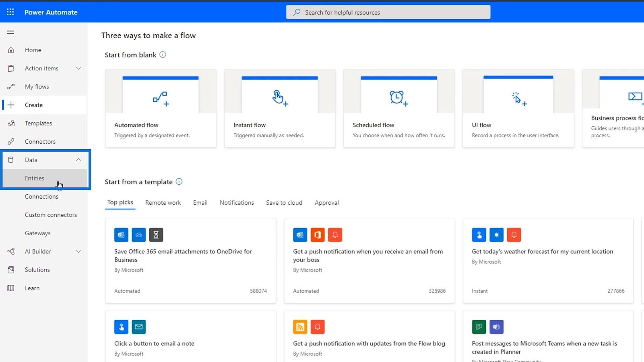Create an Instant flow from blank
This screenshot has height=362, width=644.
pos(280,108)
